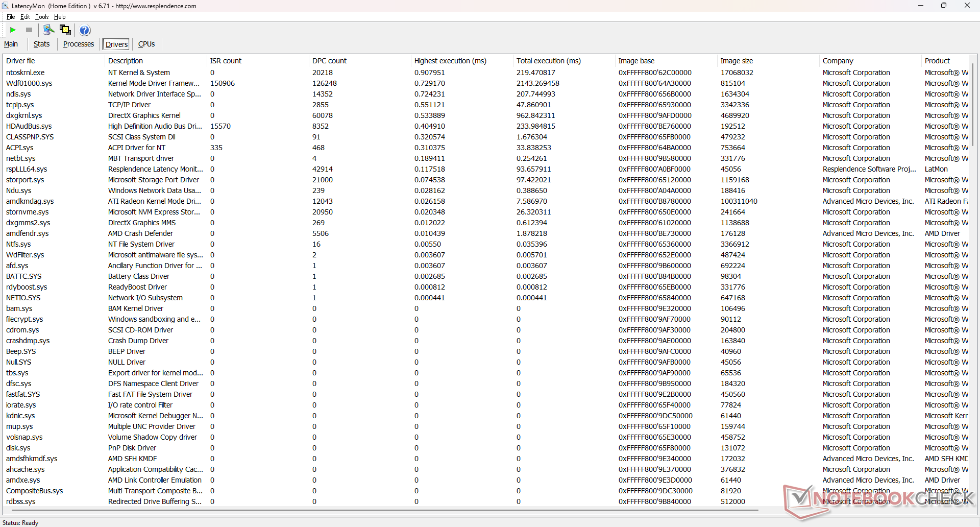Select the Drivers tab
The width and height of the screenshot is (980, 527).
click(x=116, y=44)
